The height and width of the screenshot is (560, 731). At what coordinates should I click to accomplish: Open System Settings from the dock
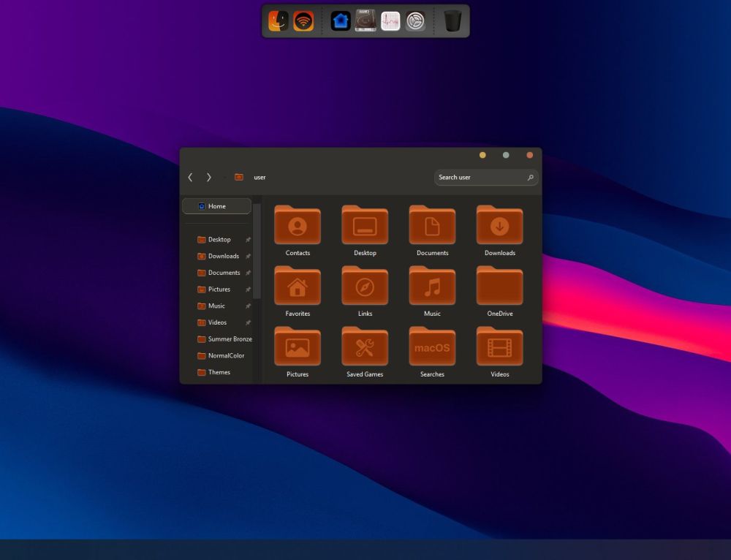pos(414,20)
